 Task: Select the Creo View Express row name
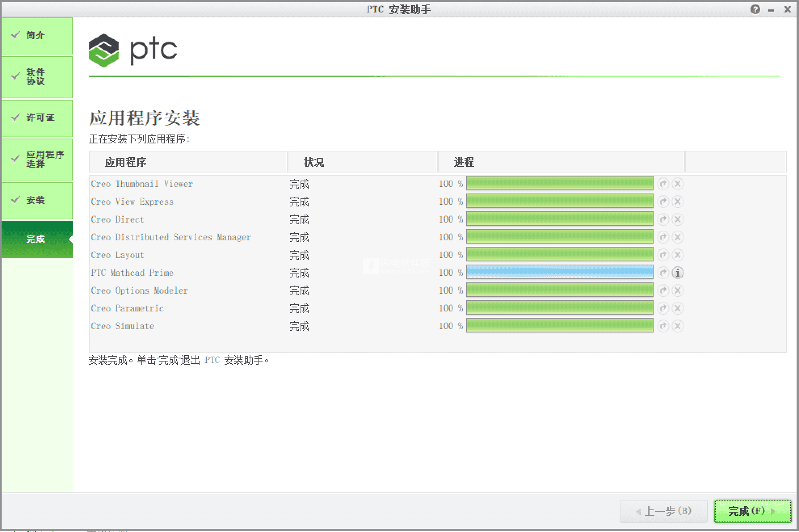point(132,202)
